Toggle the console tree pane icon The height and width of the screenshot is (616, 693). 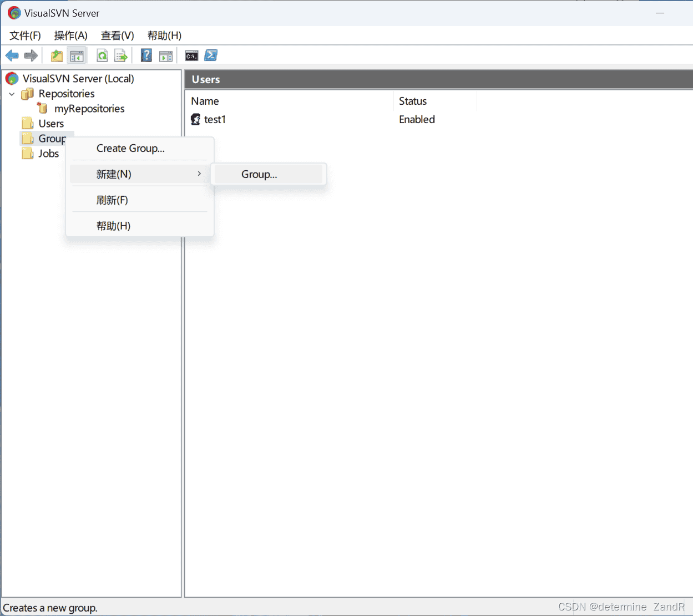tap(77, 55)
